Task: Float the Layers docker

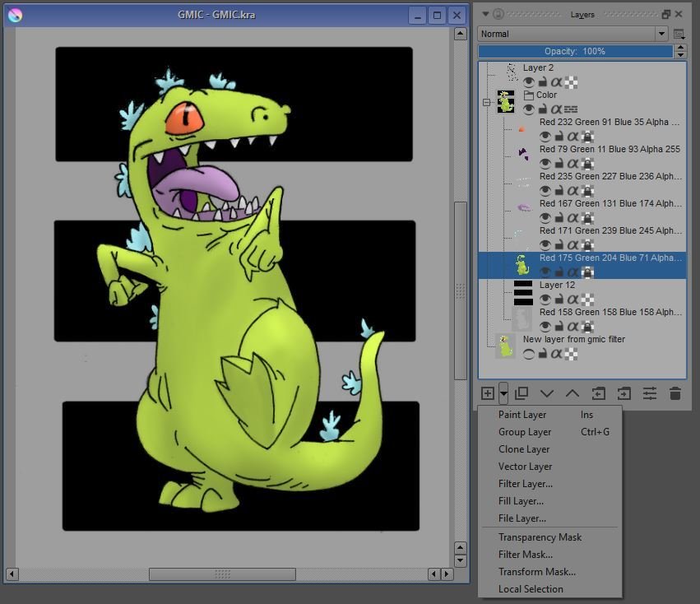Action: coord(666,14)
